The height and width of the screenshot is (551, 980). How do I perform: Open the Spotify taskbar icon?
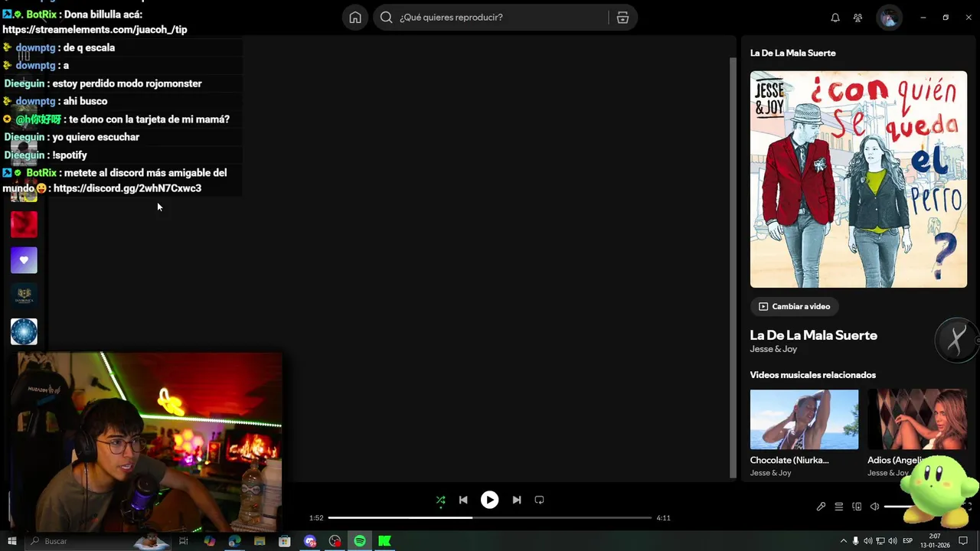(x=360, y=541)
